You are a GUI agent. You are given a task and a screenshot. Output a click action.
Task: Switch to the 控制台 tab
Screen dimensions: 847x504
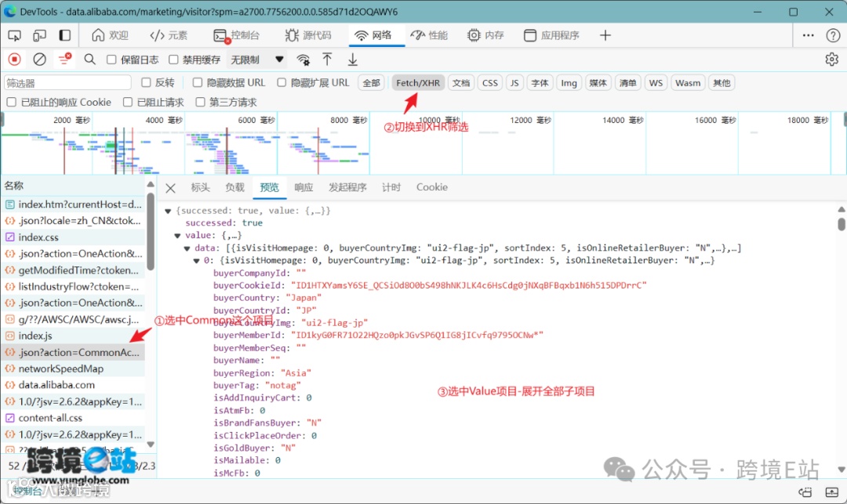[x=237, y=35]
